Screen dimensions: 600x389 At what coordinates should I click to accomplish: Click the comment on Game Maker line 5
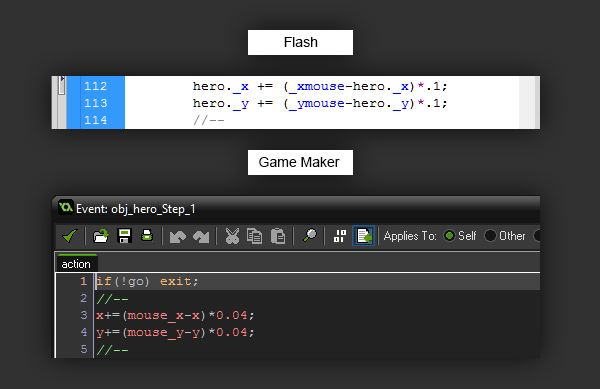(112, 350)
